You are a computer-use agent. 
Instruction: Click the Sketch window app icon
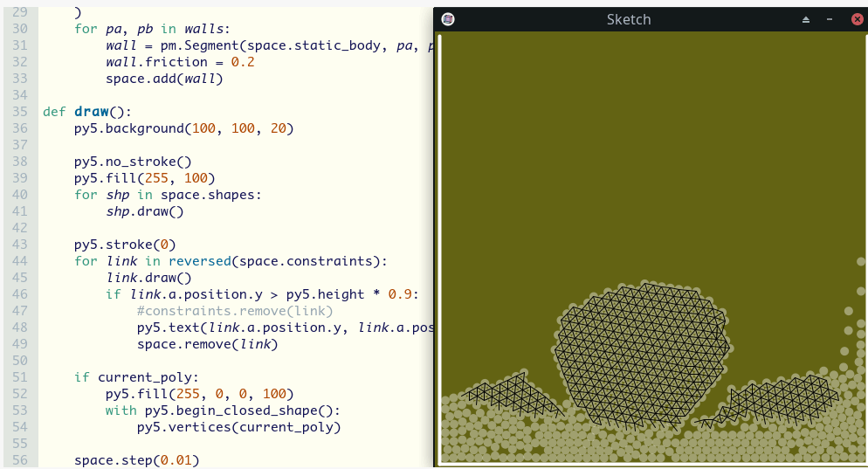pos(448,19)
